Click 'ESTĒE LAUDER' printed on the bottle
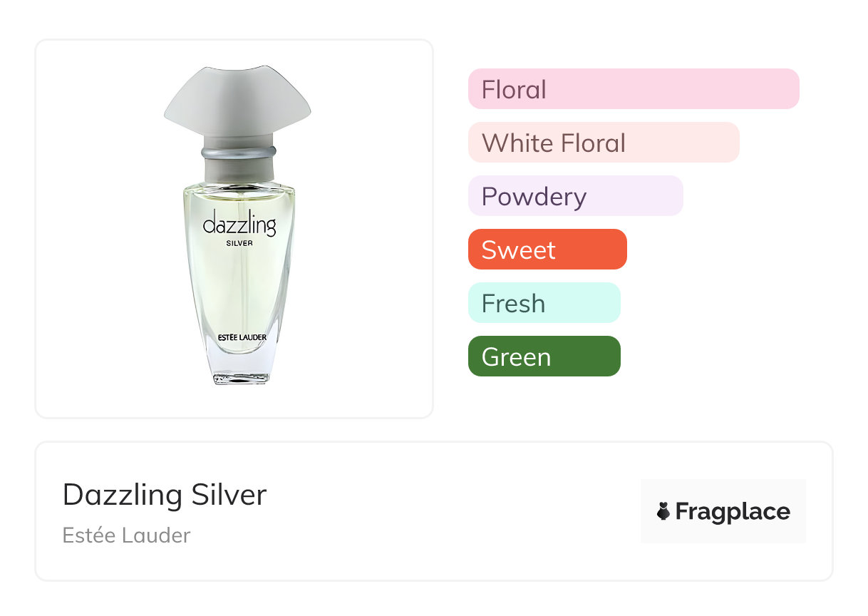This screenshot has width=868, height=616. tap(238, 337)
